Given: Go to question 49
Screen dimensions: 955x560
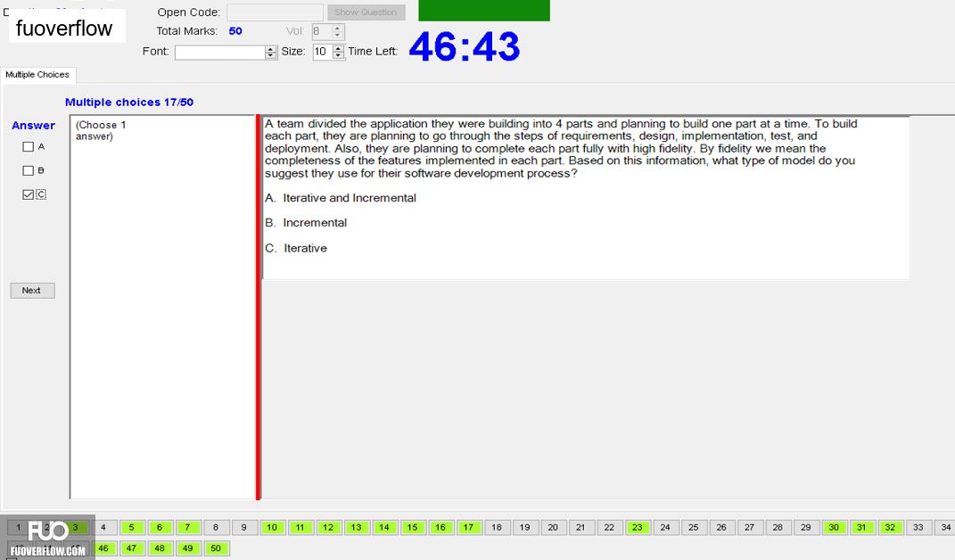Looking at the screenshot, I should (187, 548).
